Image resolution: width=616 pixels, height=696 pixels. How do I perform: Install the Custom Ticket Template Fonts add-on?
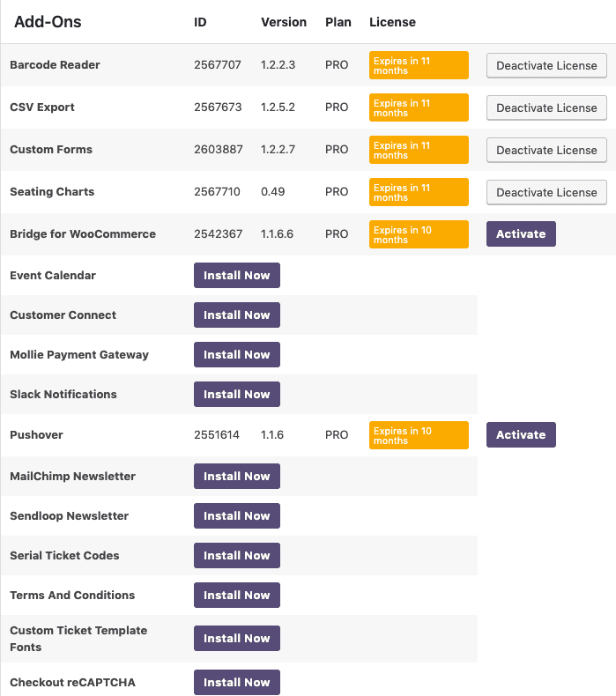[237, 639]
